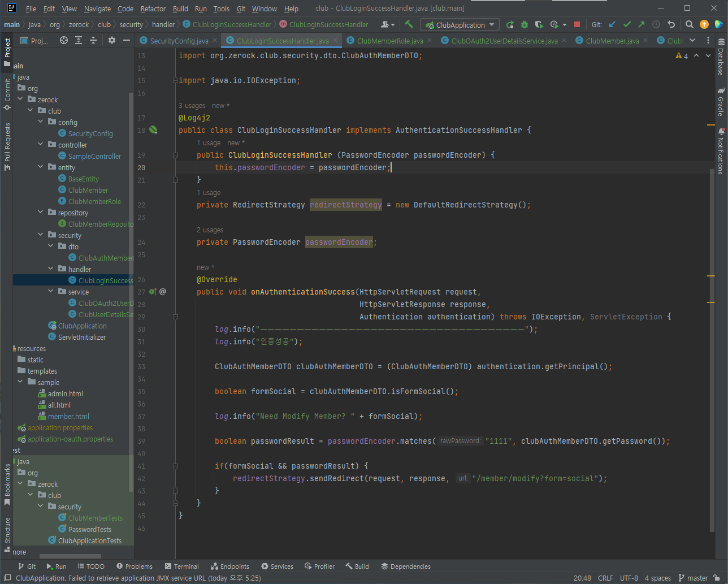Commit changes with Git checkmark icon
Image resolution: width=728 pixels, height=584 pixels.
627,25
